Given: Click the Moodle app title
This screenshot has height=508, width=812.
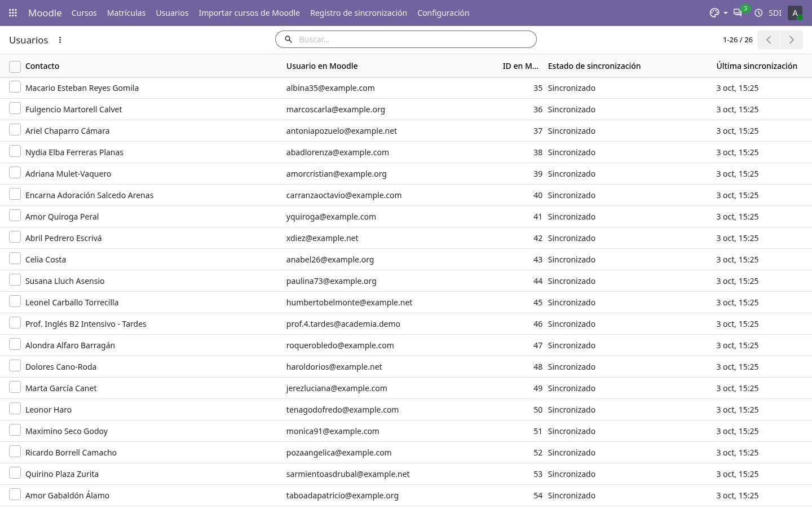Looking at the screenshot, I should pos(45,12).
